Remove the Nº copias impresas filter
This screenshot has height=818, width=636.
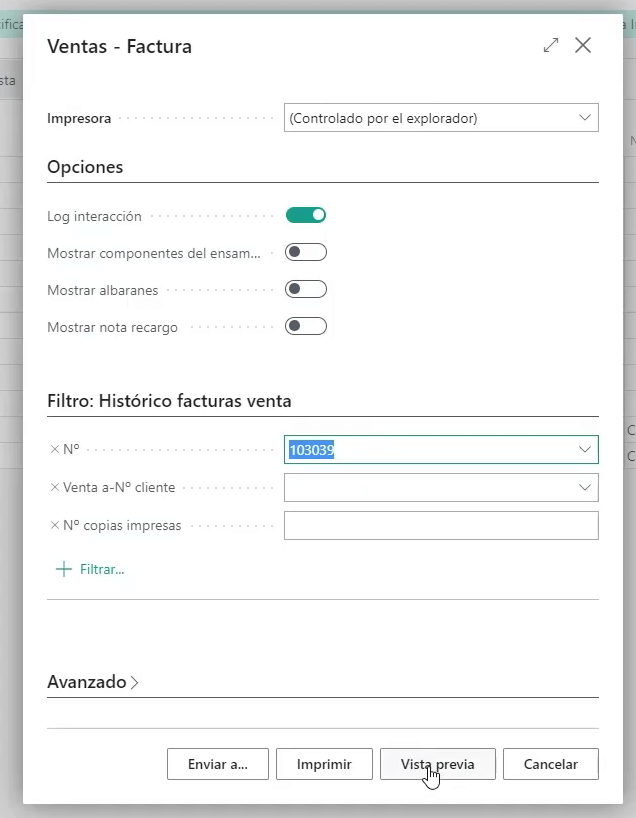[x=54, y=526]
